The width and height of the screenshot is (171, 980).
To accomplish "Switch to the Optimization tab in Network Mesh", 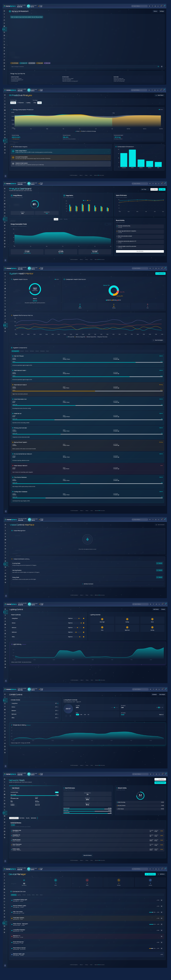I will [x=33, y=818].
